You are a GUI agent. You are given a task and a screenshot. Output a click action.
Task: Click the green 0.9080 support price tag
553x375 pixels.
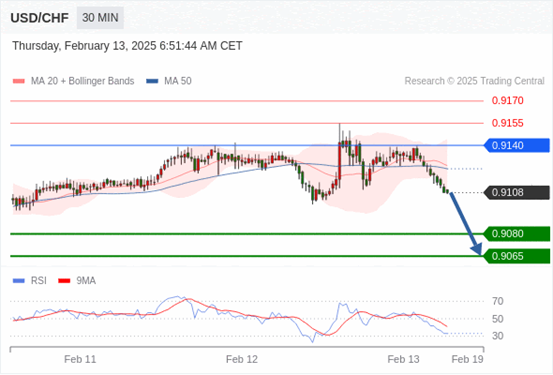click(517, 234)
